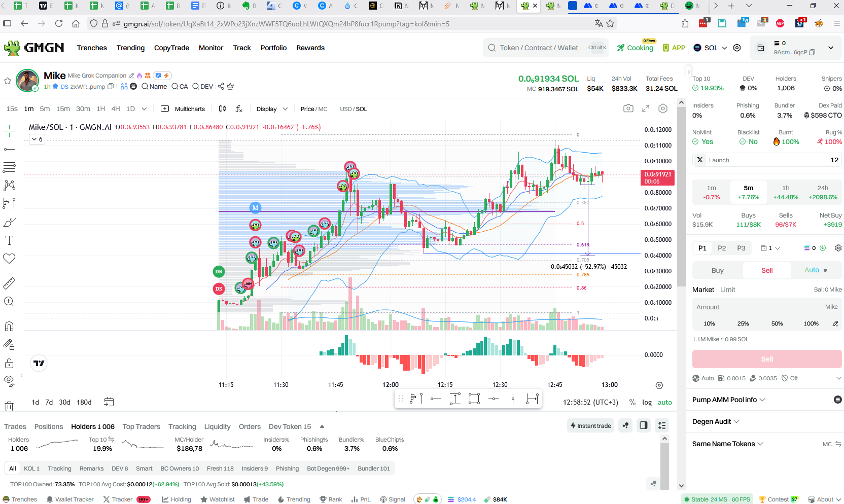This screenshot has height=504, width=844.
Task: Open the Fibonacci retracement tools
Action: (9, 167)
